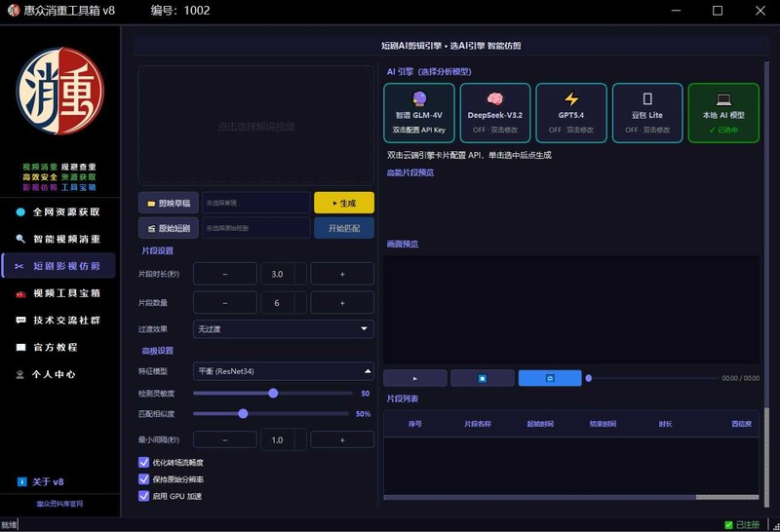This screenshot has width=780, height=532.
Task: Click the 剪映草稿 folder button
Action: coord(168,203)
